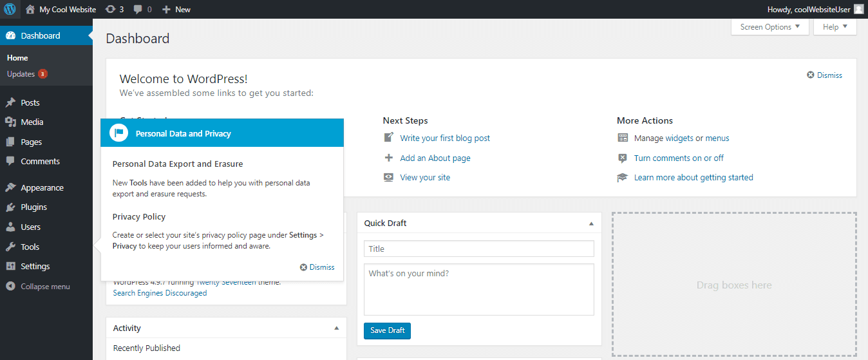
Task: Collapse the Quick Draft box with its arrow
Action: pos(591,223)
